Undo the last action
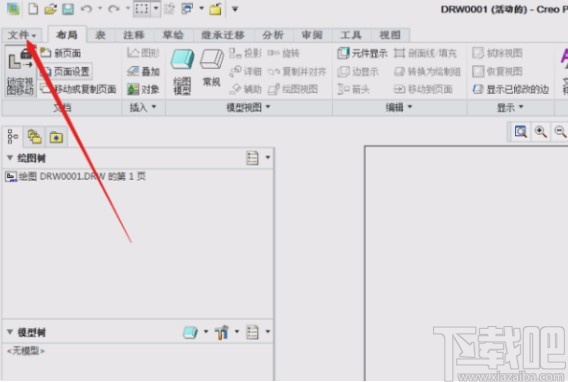 click(x=86, y=9)
